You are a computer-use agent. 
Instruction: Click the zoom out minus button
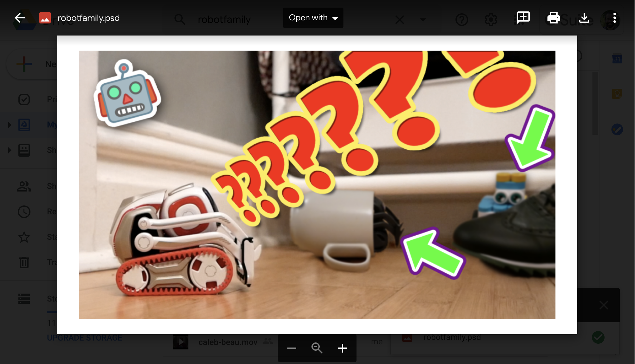click(292, 348)
